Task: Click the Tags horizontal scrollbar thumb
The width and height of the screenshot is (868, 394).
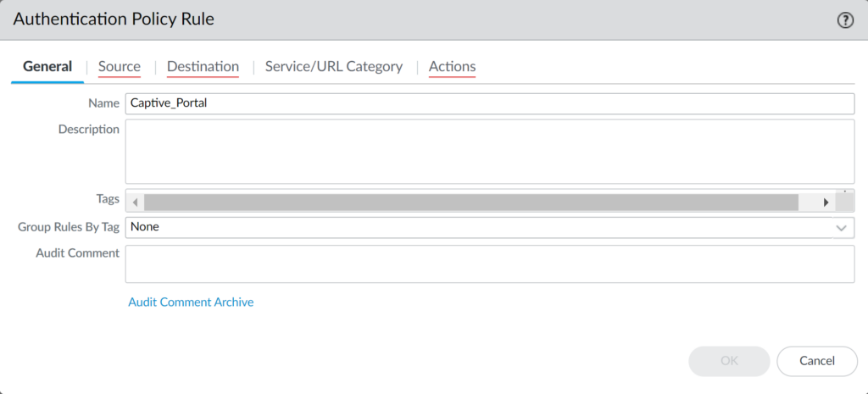Action: 470,203
